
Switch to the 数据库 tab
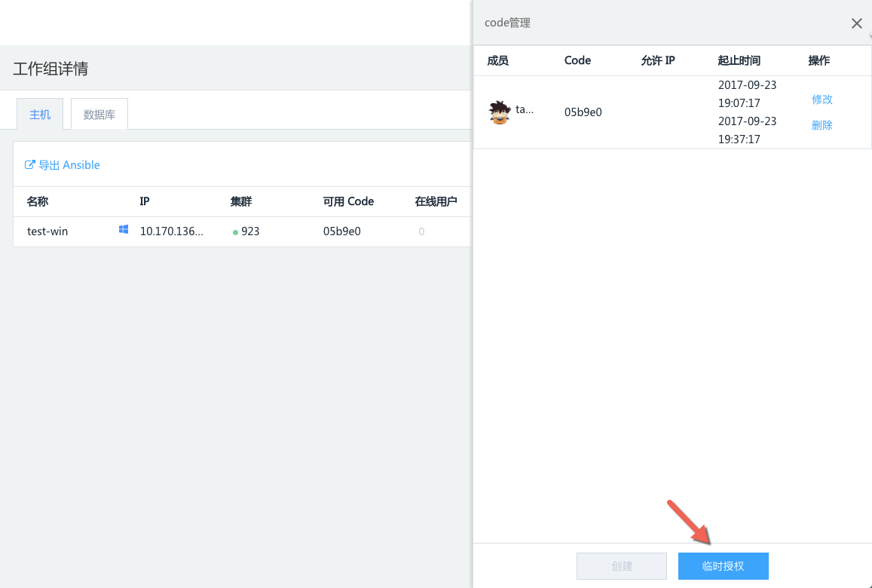tap(99, 114)
